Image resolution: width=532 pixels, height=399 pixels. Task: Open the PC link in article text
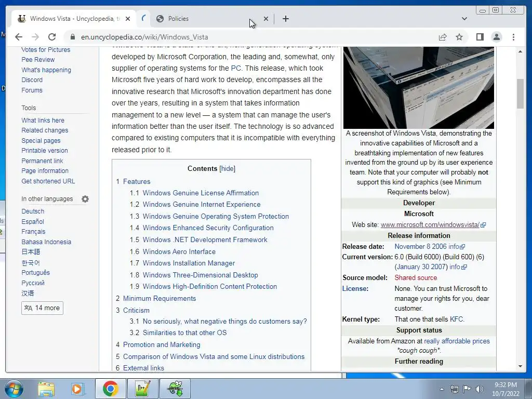236,68
